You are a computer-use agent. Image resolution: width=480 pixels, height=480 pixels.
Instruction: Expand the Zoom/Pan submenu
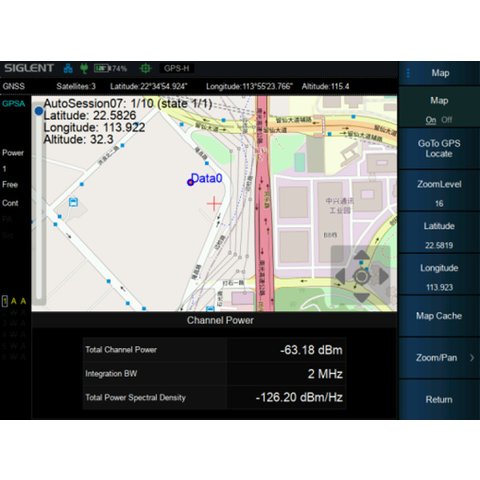[439, 358]
